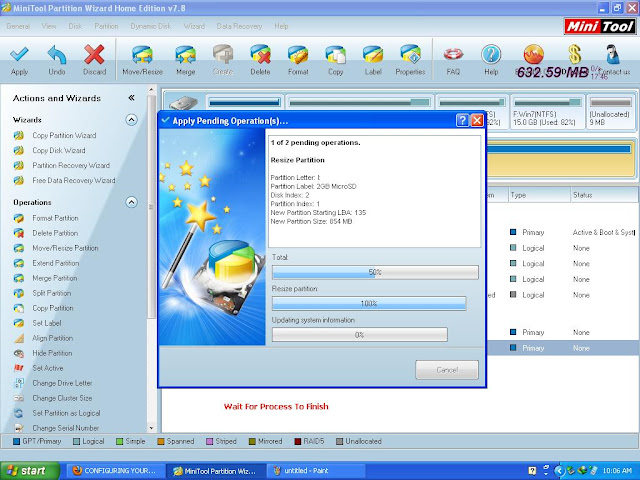Select Change Cluster Size operation
This screenshot has width=640, height=480.
pyautogui.click(x=62, y=398)
